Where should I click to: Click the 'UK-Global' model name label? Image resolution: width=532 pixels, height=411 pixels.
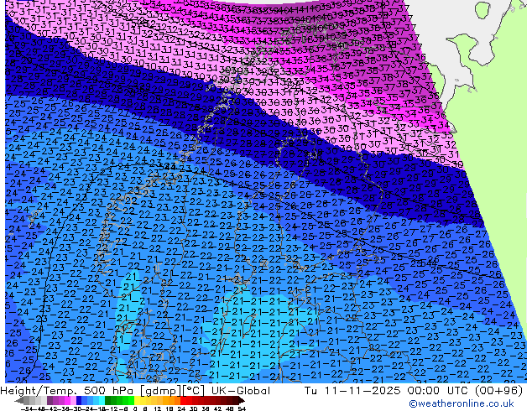tap(241, 391)
